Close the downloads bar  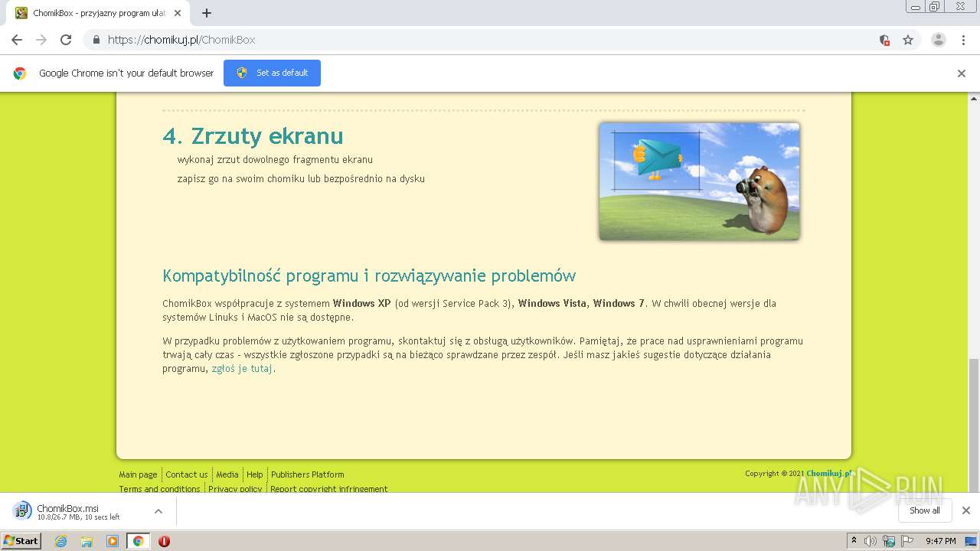[966, 510]
